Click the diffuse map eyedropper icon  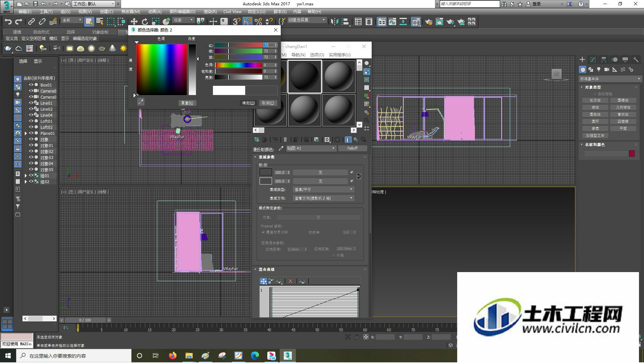pos(281,148)
